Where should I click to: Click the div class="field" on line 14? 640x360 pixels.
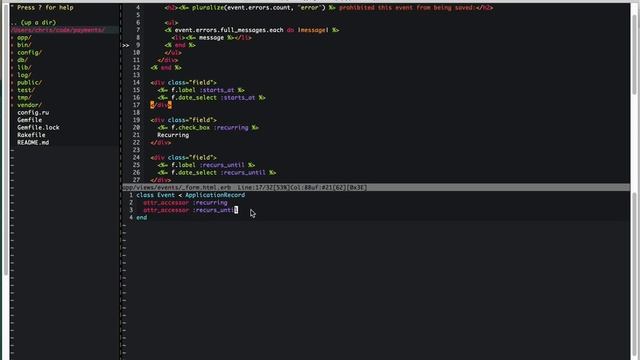click(183, 82)
